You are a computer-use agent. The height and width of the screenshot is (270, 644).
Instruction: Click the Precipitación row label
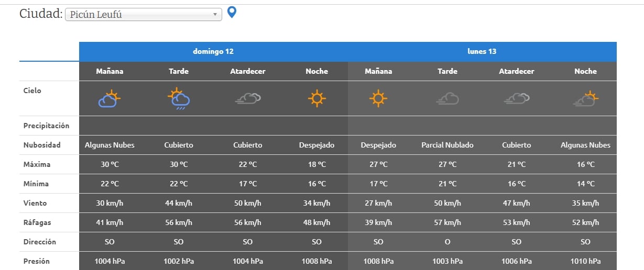pyautogui.click(x=46, y=126)
